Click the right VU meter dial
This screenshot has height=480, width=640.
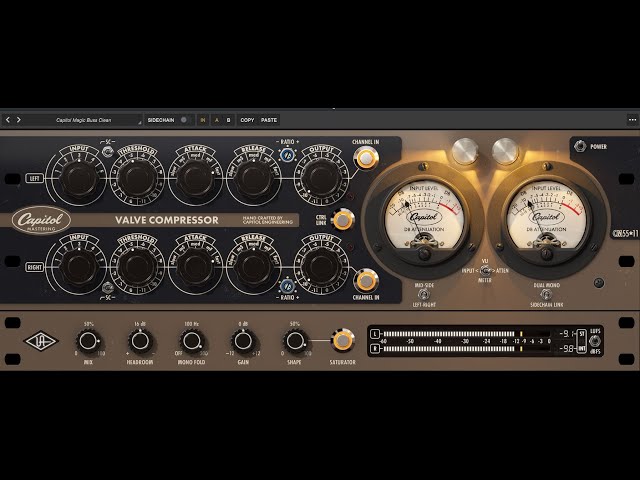[546, 216]
